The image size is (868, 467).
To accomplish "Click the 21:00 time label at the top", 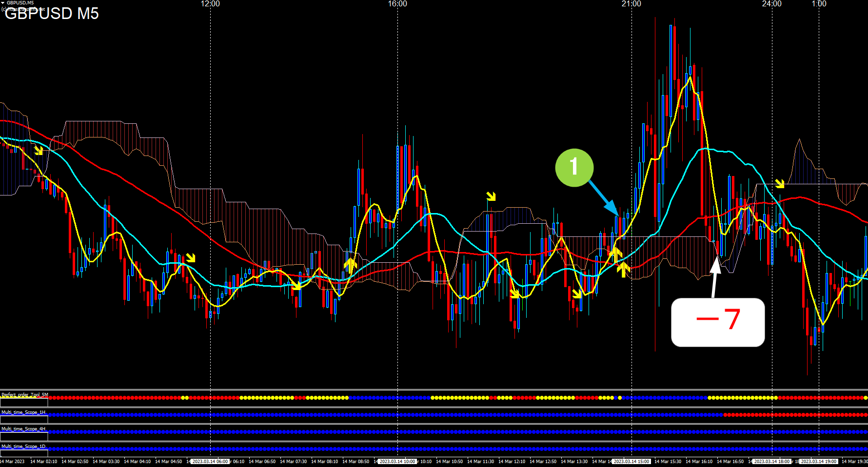I will tap(631, 4).
